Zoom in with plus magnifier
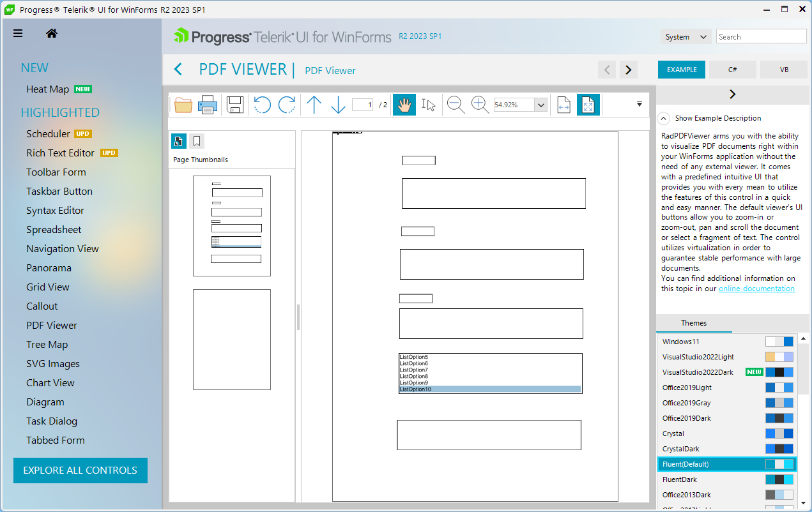812x512 pixels. tap(480, 105)
